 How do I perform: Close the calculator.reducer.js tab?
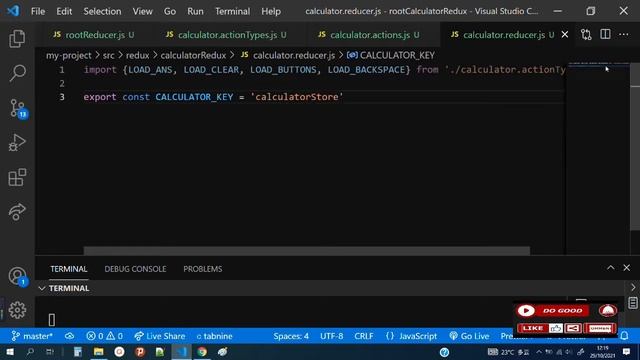pos(565,35)
